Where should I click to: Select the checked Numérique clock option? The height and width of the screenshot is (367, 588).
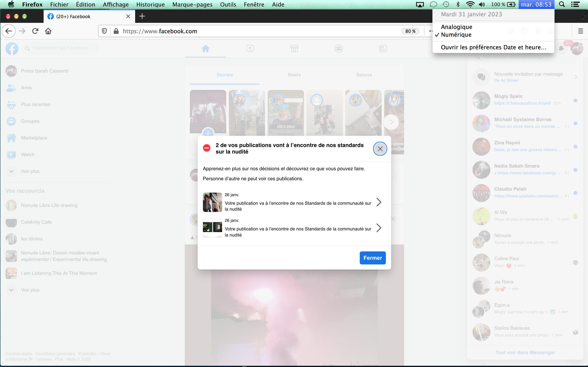pyautogui.click(x=456, y=35)
